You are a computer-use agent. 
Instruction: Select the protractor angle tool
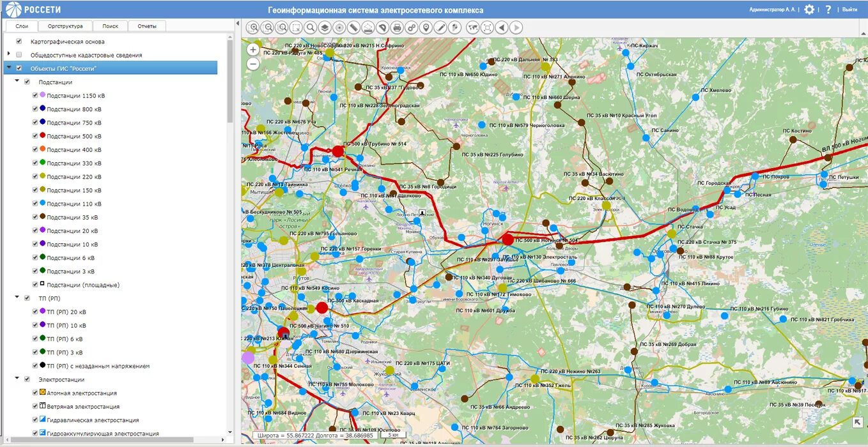382,27
